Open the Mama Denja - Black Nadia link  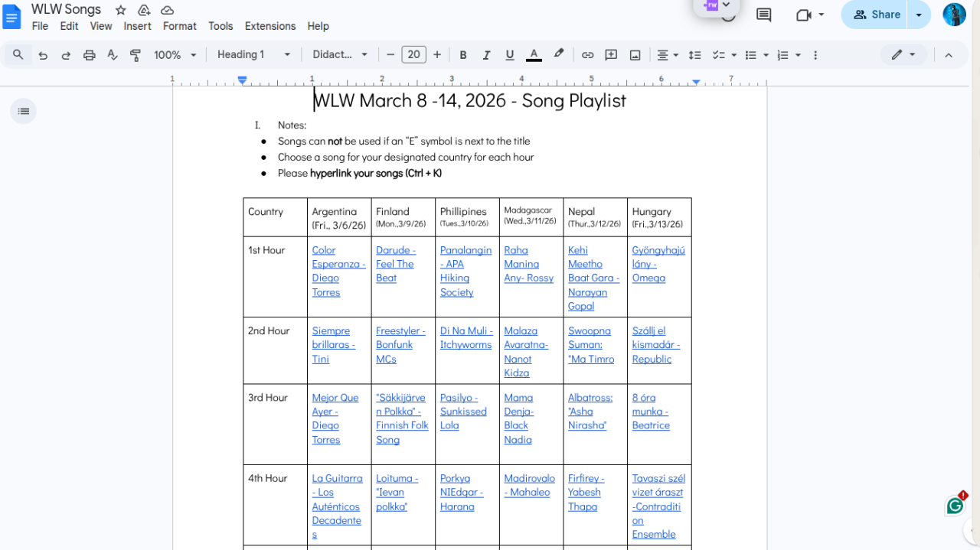[518, 418]
